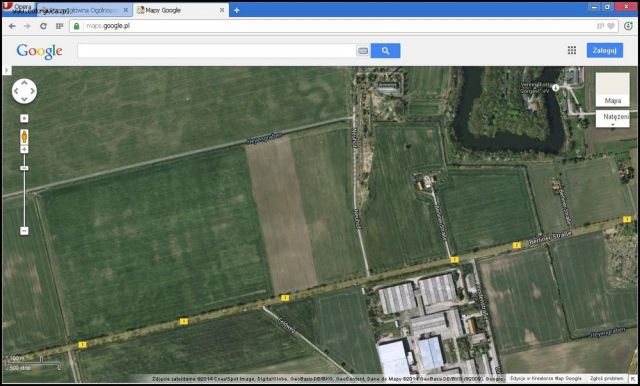Click the Vereinigung place marker icon

pos(556,88)
